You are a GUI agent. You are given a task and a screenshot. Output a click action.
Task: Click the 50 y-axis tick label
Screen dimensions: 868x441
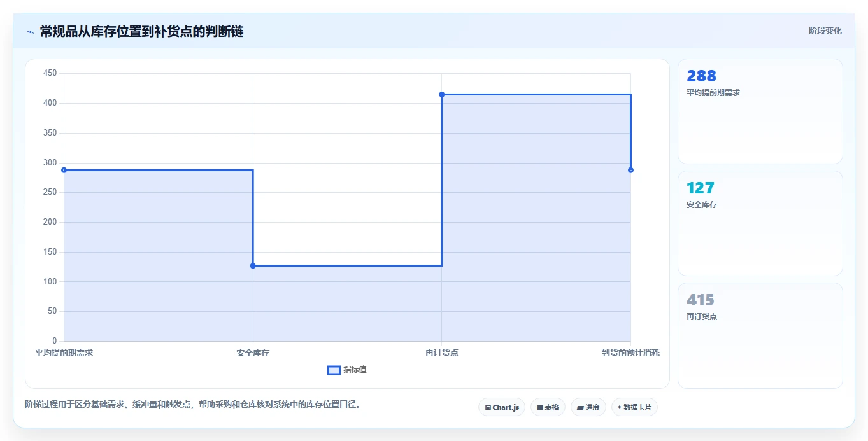point(53,311)
